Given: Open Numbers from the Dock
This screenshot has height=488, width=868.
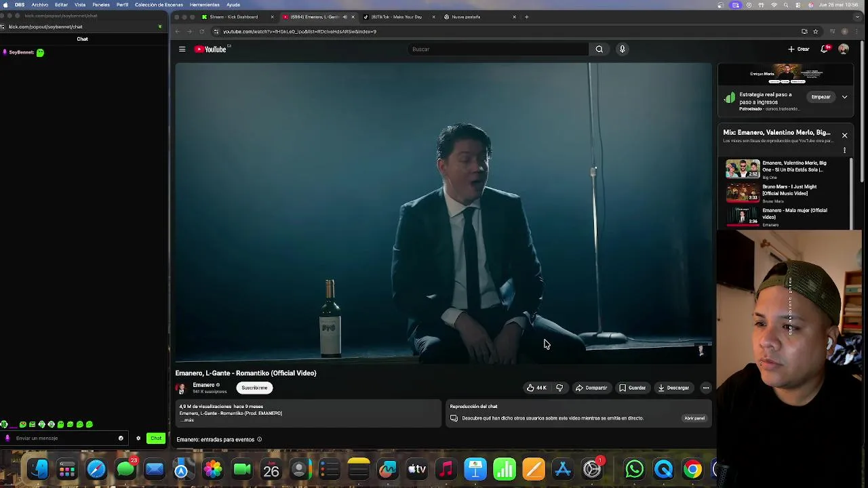Looking at the screenshot, I should 505,469.
